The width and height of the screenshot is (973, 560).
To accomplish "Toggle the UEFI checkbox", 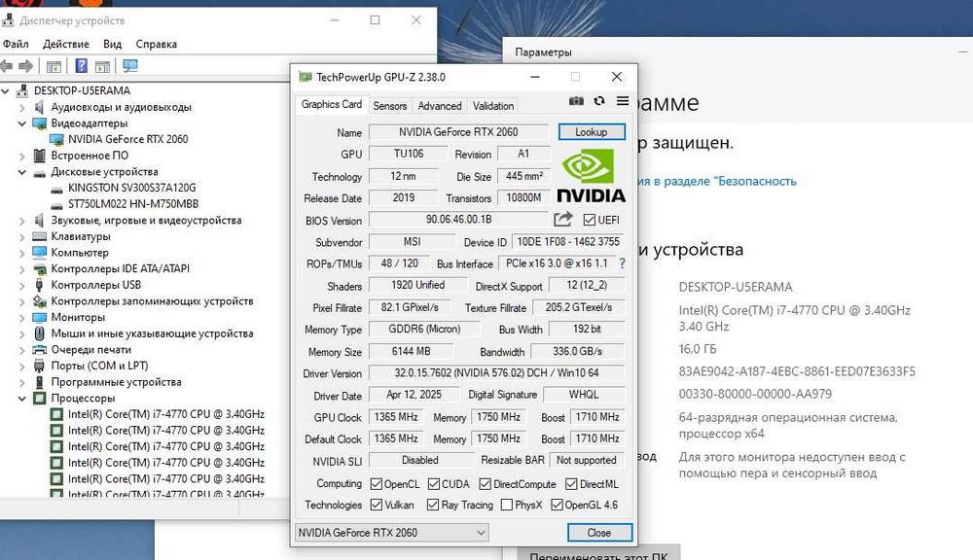I will pyautogui.click(x=590, y=220).
